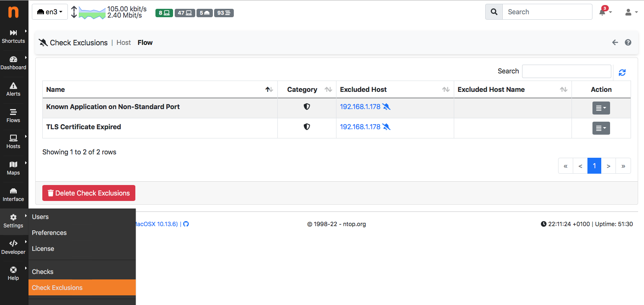
Task: Sort table by Excluded Host column
Action: 395,89
